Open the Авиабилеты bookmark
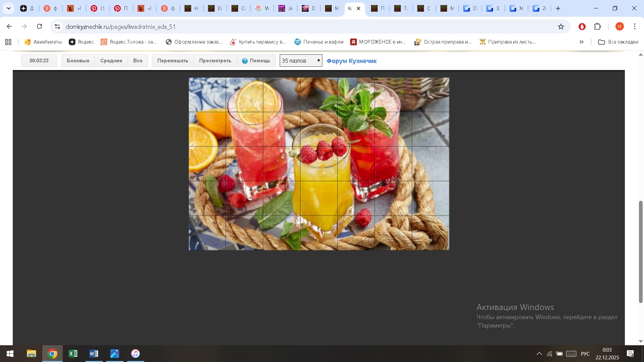The width and height of the screenshot is (644, 362). [x=43, y=42]
